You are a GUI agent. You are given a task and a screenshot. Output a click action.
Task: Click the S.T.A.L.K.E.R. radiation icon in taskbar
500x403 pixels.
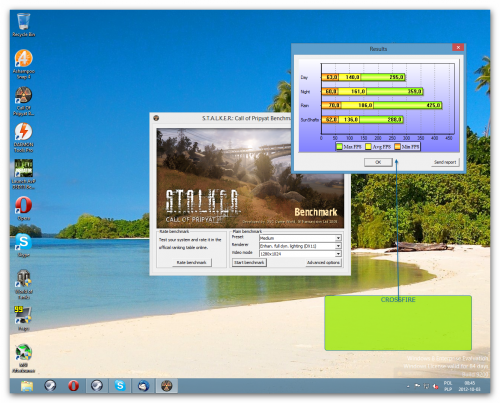tap(167, 386)
